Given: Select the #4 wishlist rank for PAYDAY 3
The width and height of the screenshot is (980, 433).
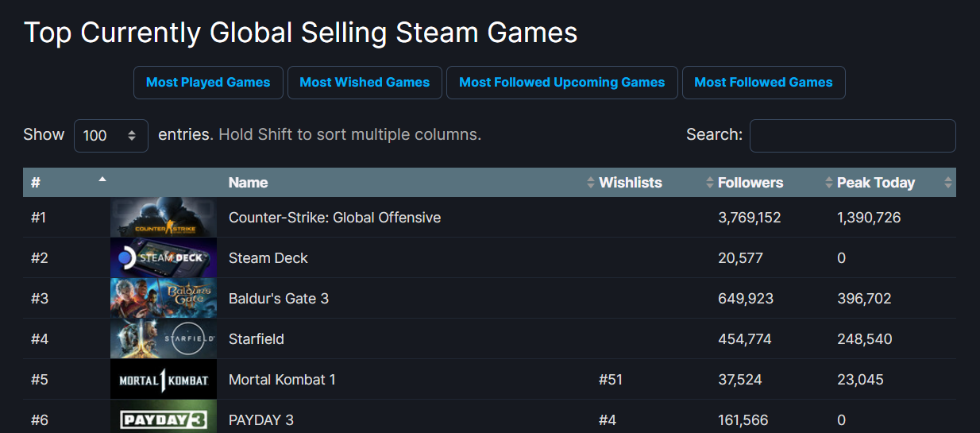Looking at the screenshot, I should [608, 420].
